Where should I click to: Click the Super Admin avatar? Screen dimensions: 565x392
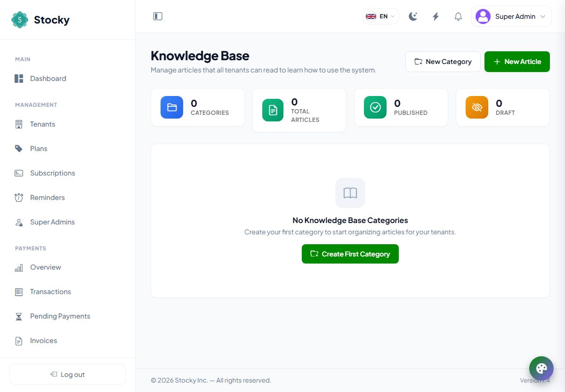483,16
